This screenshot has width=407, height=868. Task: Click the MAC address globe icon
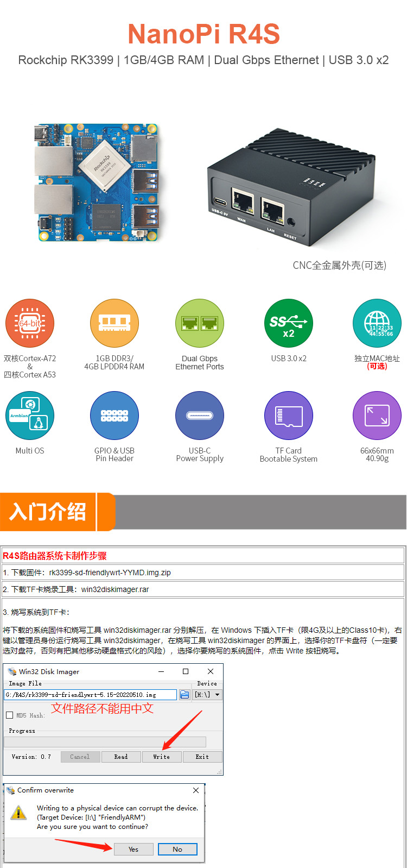(377, 323)
